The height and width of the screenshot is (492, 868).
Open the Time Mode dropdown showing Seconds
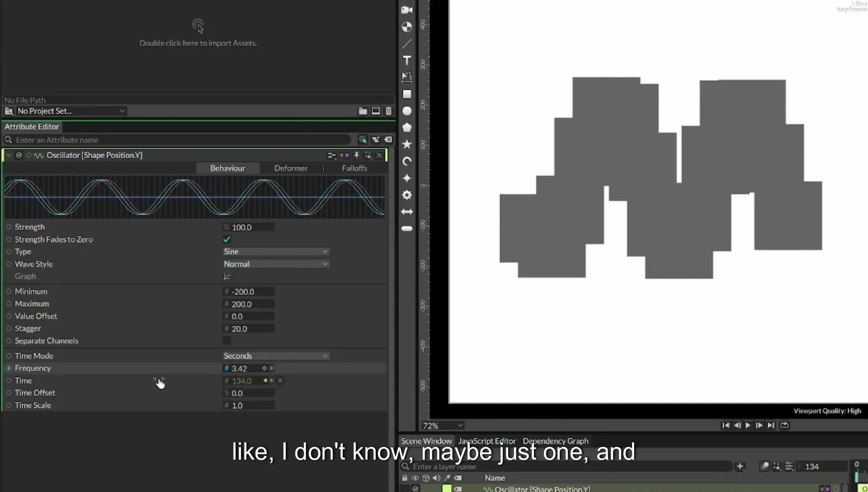click(276, 356)
